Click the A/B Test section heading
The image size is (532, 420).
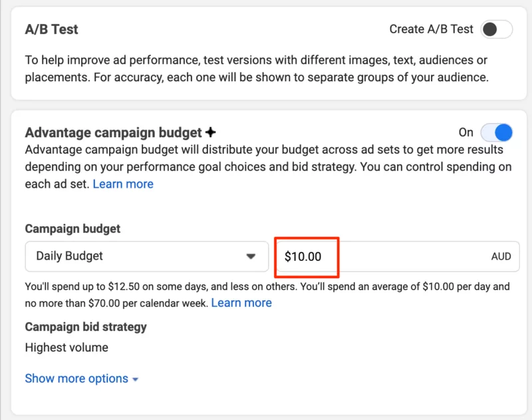[x=51, y=29]
